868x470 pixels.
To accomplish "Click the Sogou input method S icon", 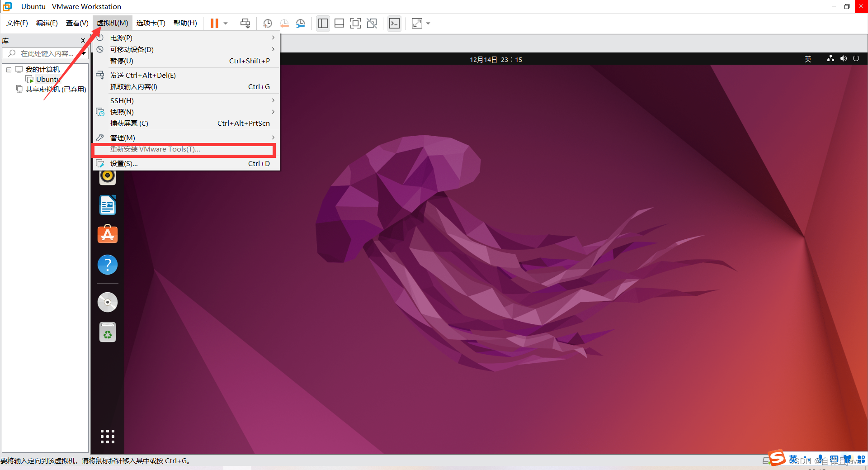I will click(777, 458).
